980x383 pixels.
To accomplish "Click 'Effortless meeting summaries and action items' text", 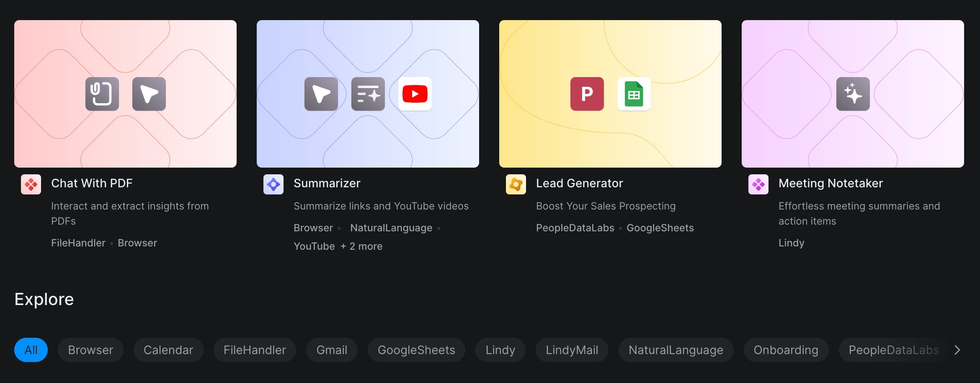I will (x=859, y=214).
